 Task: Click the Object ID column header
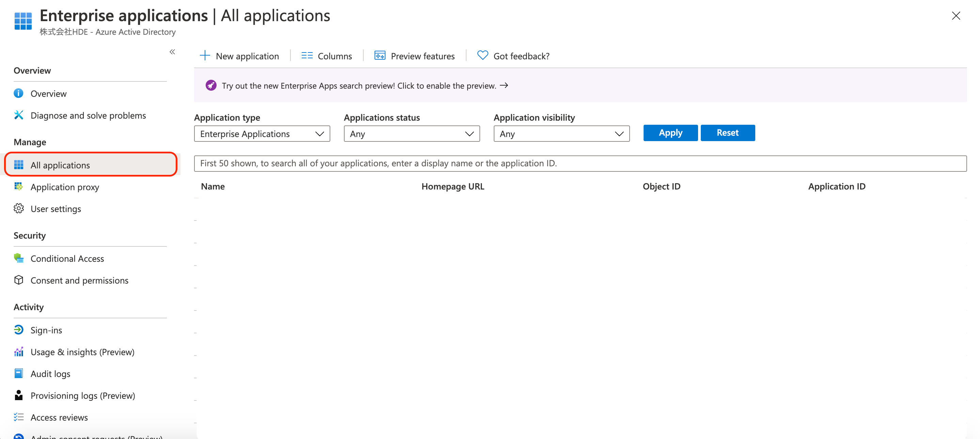[662, 186]
